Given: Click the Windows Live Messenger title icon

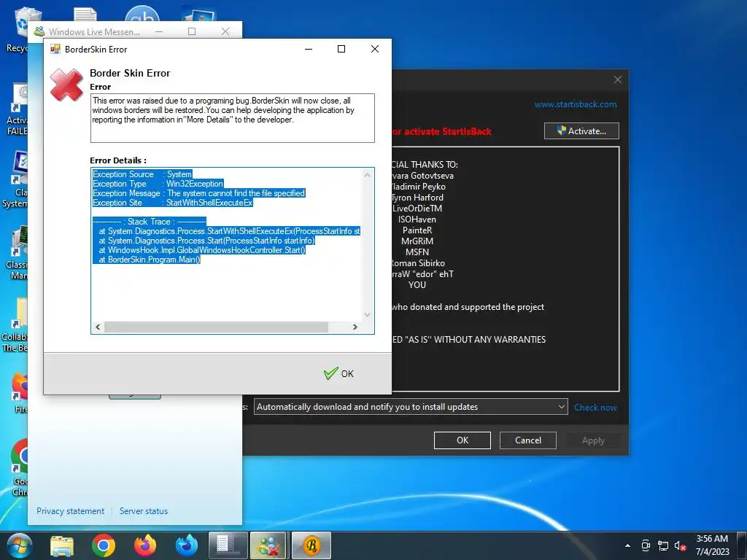Looking at the screenshot, I should tap(39, 31).
